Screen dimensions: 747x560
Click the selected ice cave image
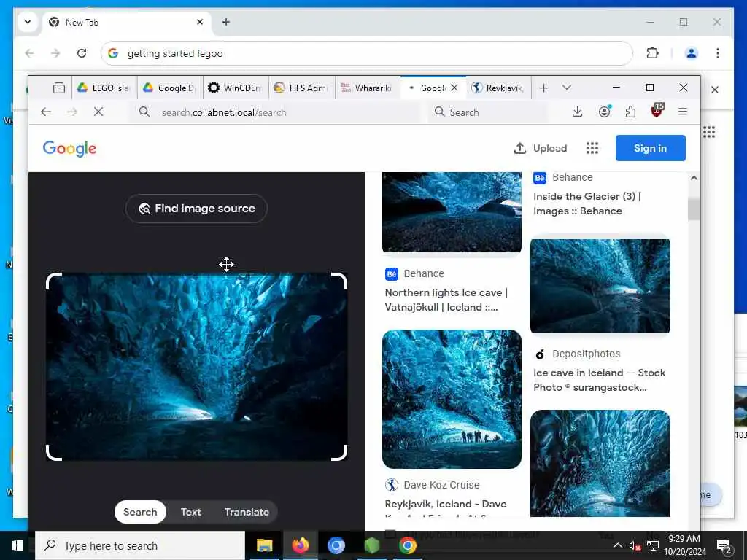tap(196, 367)
